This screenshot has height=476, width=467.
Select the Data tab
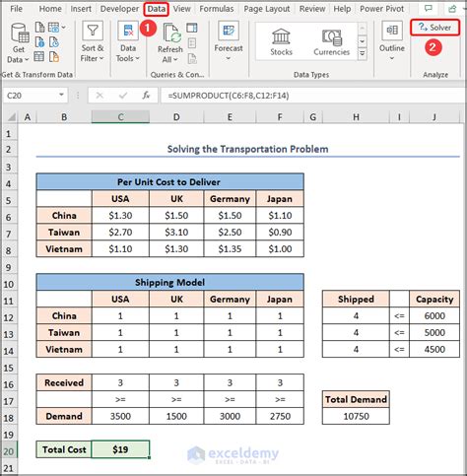tap(157, 9)
